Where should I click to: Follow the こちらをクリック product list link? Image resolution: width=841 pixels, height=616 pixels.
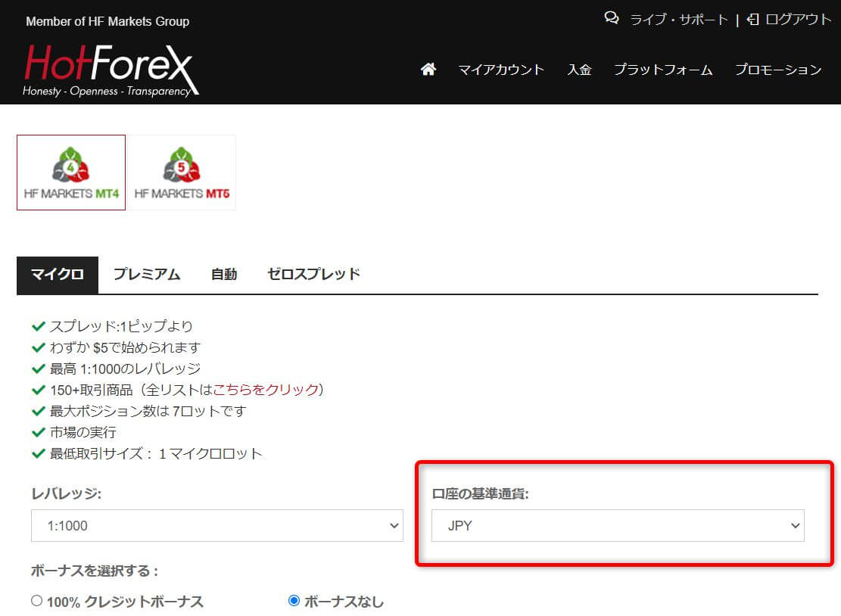266,390
